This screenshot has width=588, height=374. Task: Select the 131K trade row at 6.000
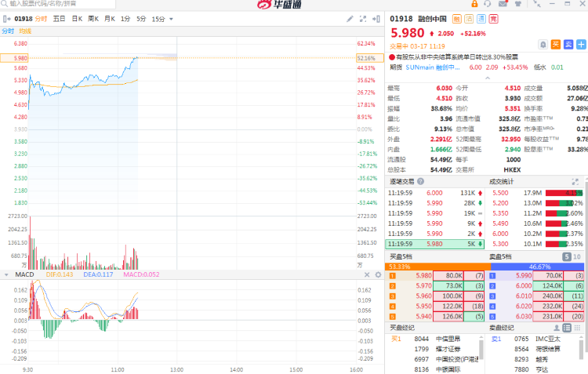pyautogui.click(x=435, y=193)
